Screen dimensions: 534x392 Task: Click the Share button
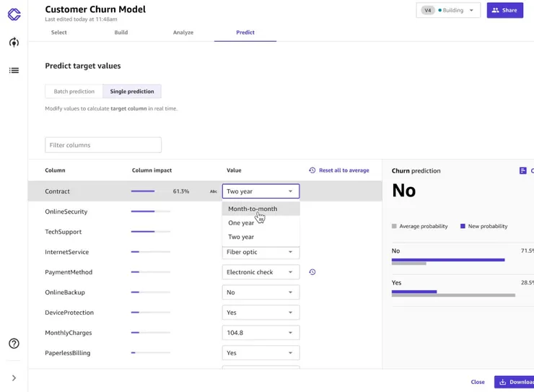pyautogui.click(x=504, y=11)
